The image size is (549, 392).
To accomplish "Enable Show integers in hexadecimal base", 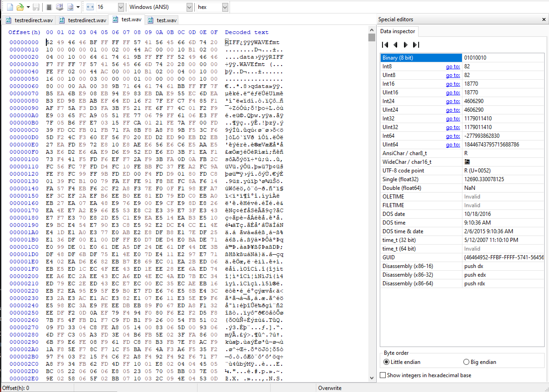I will click(x=383, y=375).
